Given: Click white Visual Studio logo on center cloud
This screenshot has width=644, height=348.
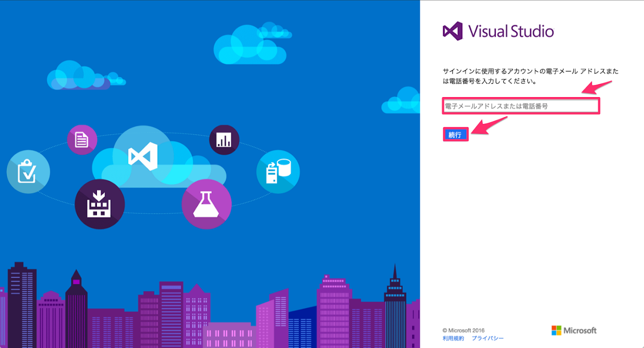Looking at the screenshot, I should (143, 157).
